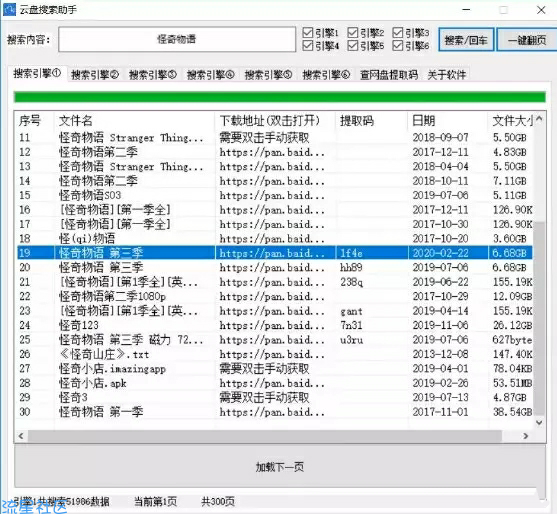Click status text 当前第1页
Viewport: 557px width, 514px height.
[x=155, y=502]
